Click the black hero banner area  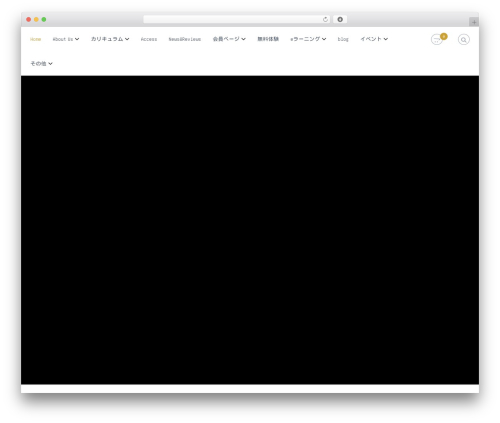(x=250, y=230)
